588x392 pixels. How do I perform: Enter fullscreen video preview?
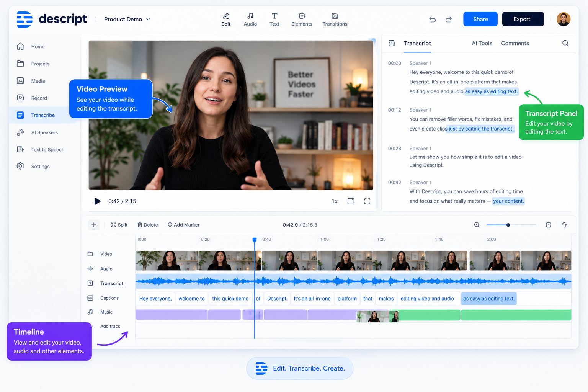point(367,201)
